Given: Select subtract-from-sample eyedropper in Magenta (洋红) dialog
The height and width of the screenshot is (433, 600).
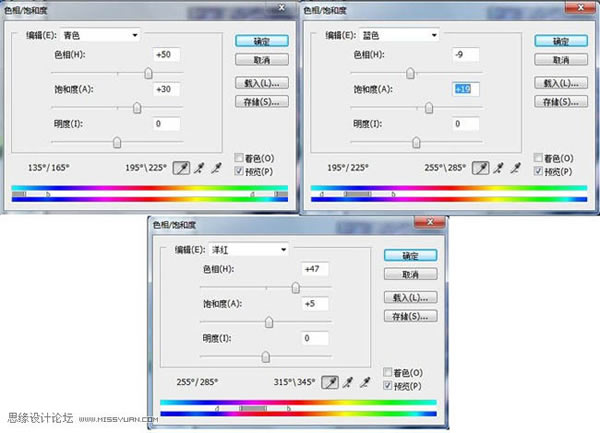Looking at the screenshot, I should (x=365, y=382).
